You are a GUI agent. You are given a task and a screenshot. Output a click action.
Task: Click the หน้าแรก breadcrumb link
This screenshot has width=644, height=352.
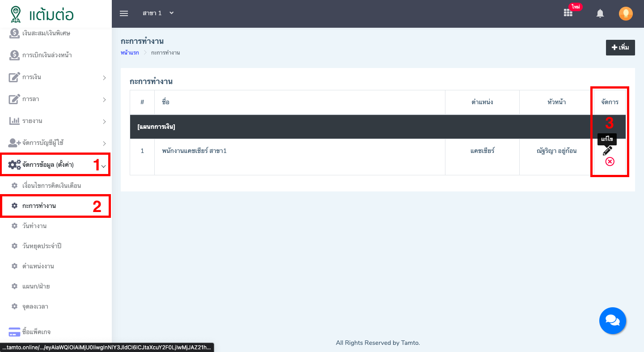coord(130,53)
